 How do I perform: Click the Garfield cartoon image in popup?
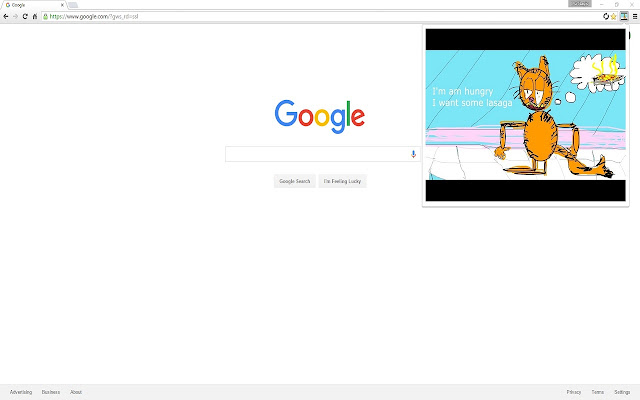point(525,115)
